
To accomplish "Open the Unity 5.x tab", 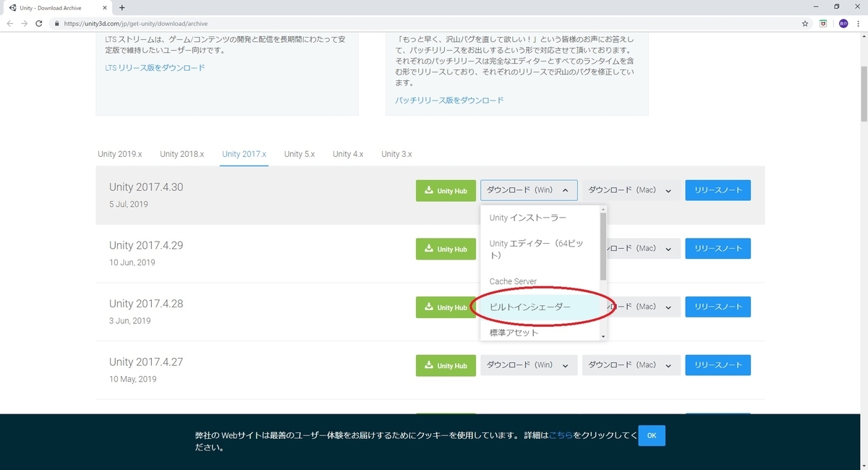I will click(299, 154).
